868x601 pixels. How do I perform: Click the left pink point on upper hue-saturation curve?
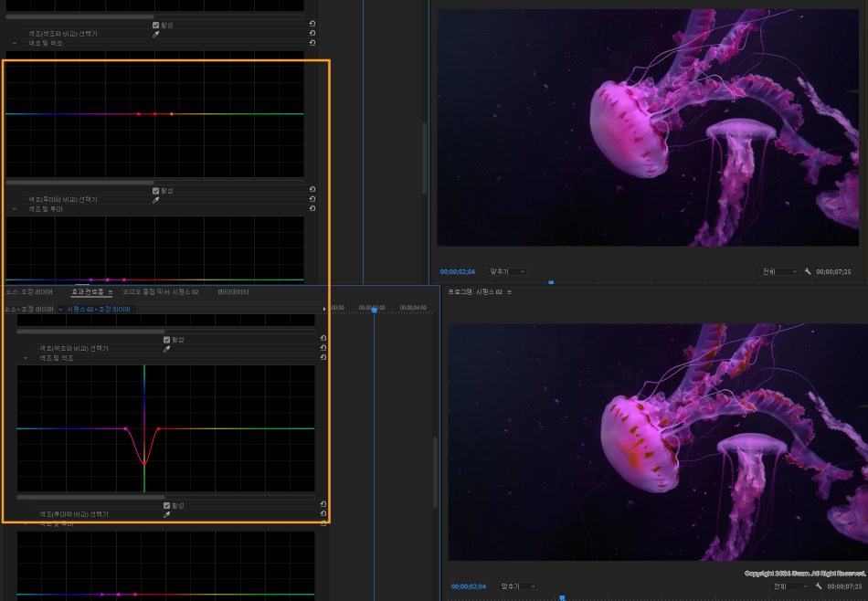tap(138, 114)
